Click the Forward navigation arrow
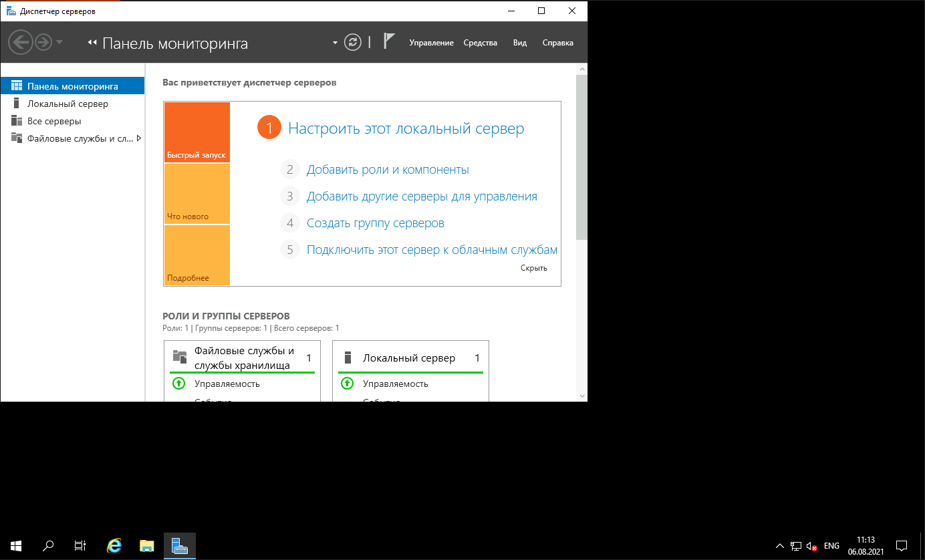925x560 pixels. click(x=43, y=43)
